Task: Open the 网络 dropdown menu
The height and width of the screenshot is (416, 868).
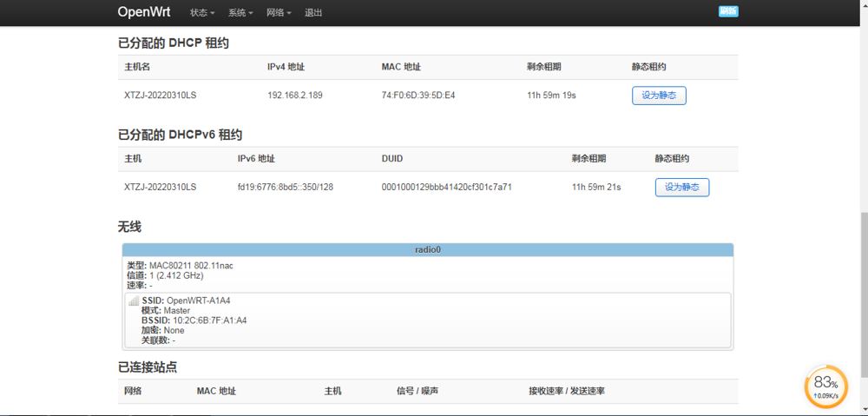Action: click(x=279, y=13)
